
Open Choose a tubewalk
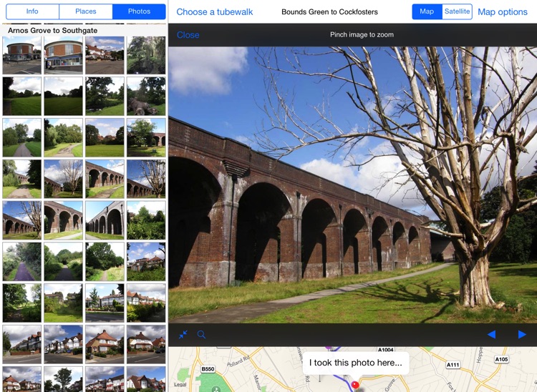pos(215,12)
